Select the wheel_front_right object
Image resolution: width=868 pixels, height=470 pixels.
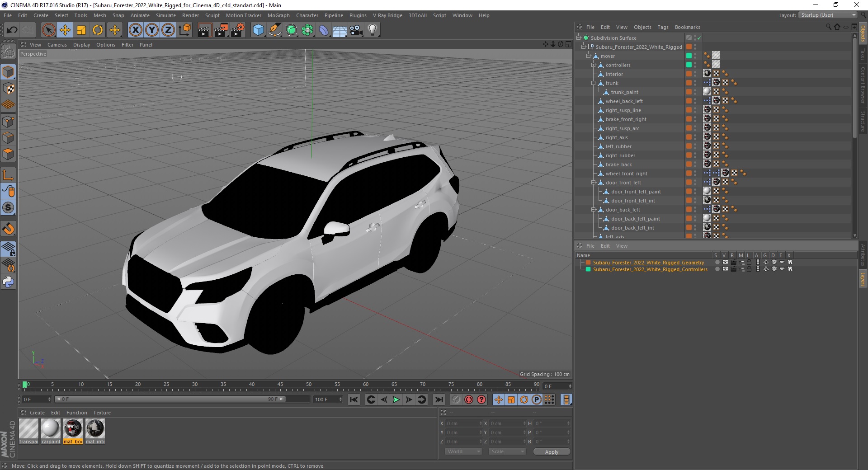(626, 174)
